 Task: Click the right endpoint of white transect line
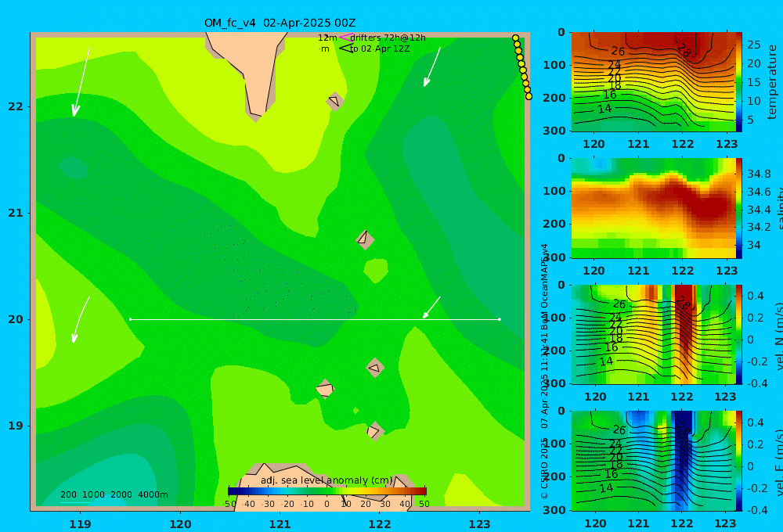point(500,319)
